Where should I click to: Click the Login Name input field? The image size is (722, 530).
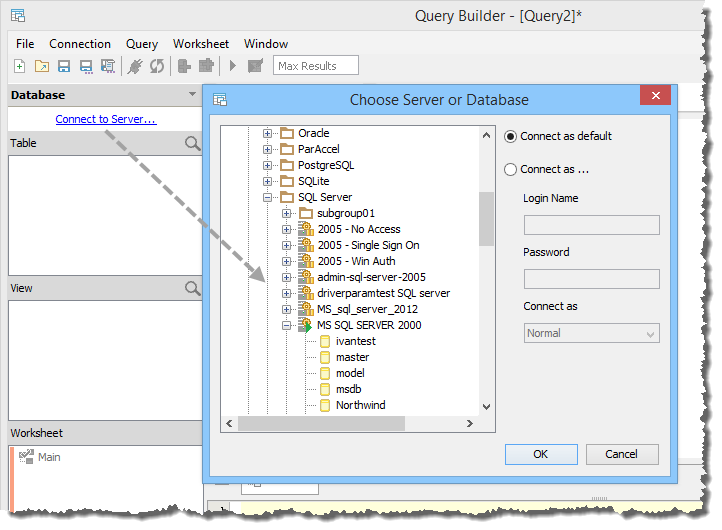tap(592, 225)
